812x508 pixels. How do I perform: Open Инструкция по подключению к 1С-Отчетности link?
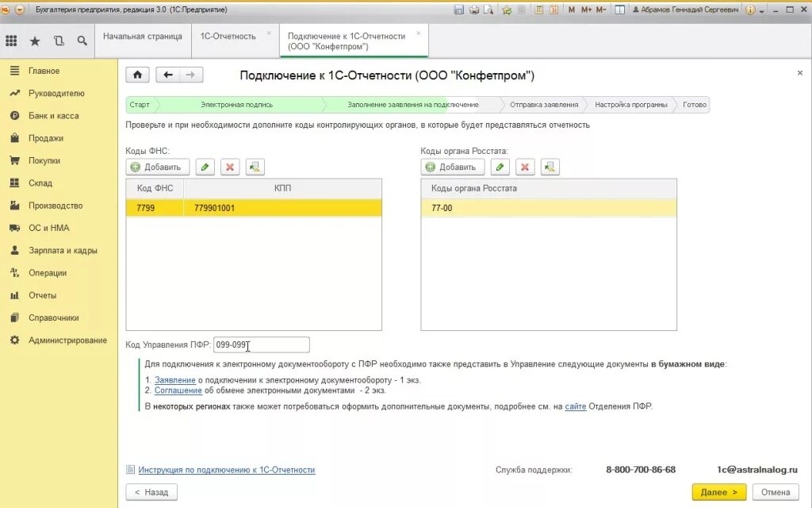pyautogui.click(x=227, y=470)
